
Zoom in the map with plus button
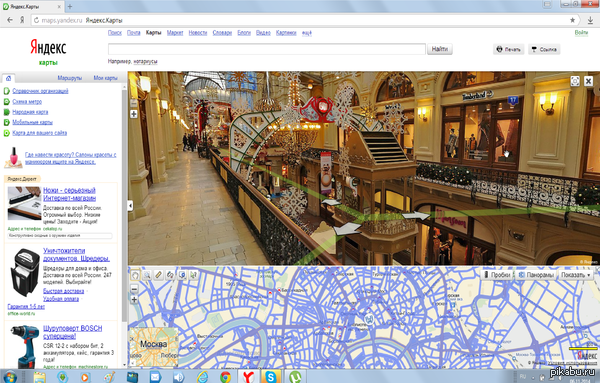[134, 300]
